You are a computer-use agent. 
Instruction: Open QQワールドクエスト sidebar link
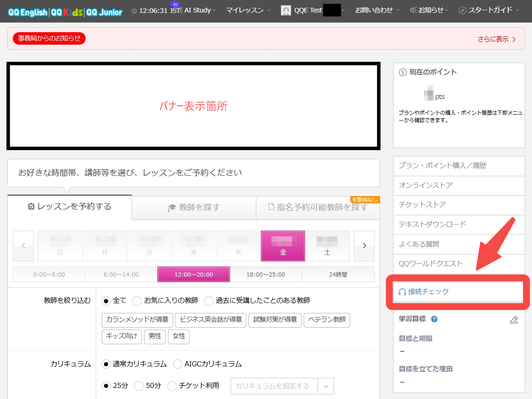tap(459, 264)
